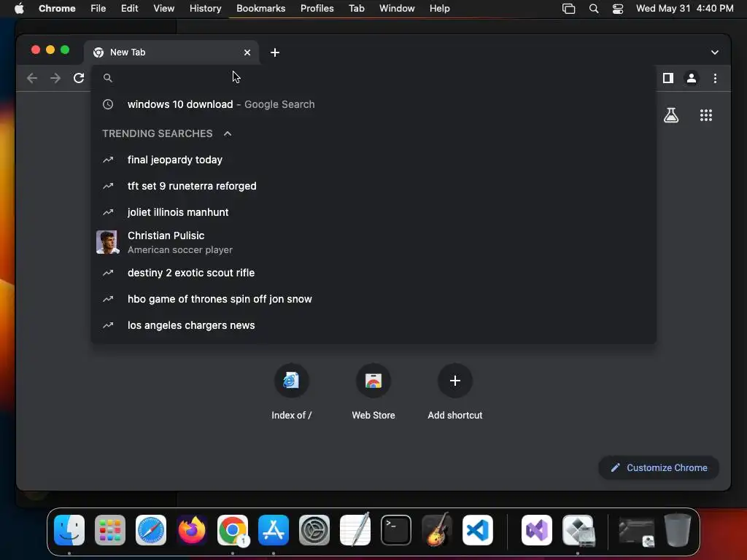Screen dimensions: 747x560
Task: Click the Spotlight search icon in menu bar
Action: [x=594, y=9]
